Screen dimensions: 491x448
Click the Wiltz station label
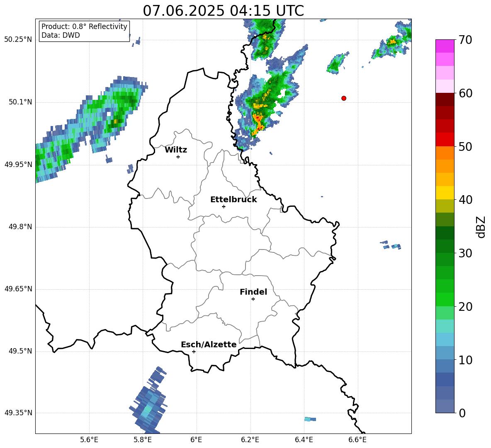[x=176, y=150]
